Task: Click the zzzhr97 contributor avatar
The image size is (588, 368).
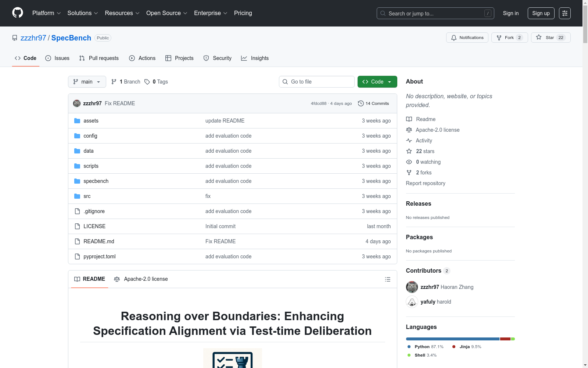Action: pyautogui.click(x=412, y=287)
